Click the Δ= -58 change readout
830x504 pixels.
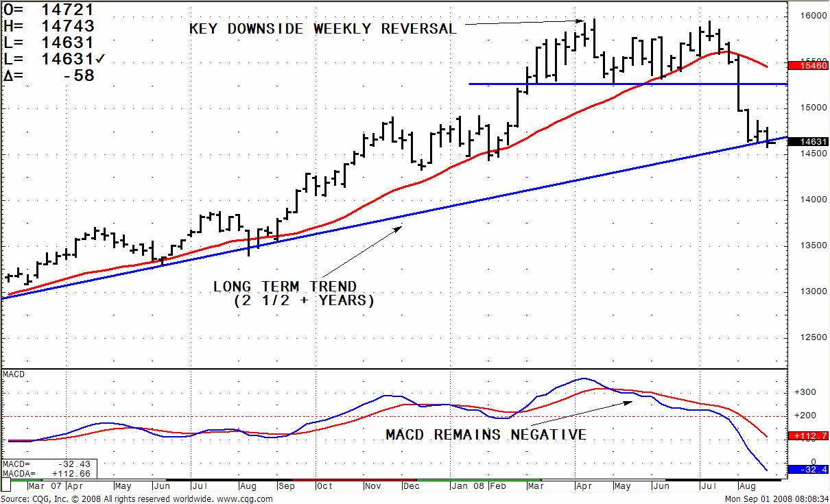click(49, 76)
